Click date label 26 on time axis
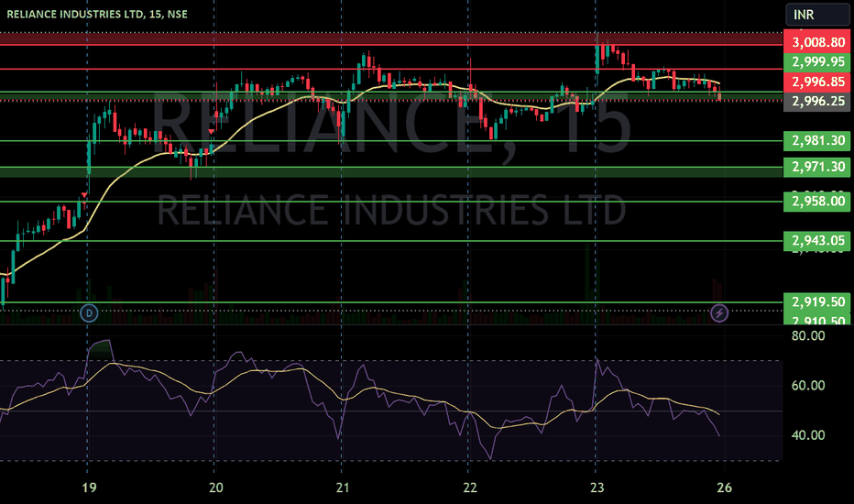The width and height of the screenshot is (854, 504). pos(724,488)
